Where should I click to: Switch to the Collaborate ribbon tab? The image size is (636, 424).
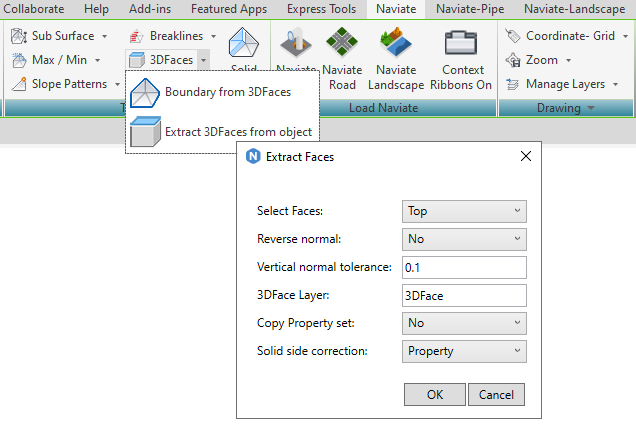click(34, 9)
